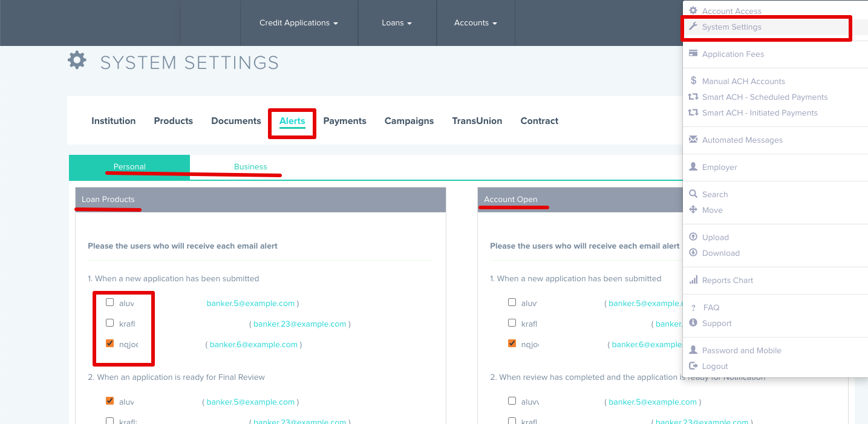868x424 pixels.
Task: Open Automated Messages menu entry
Action: 742,140
